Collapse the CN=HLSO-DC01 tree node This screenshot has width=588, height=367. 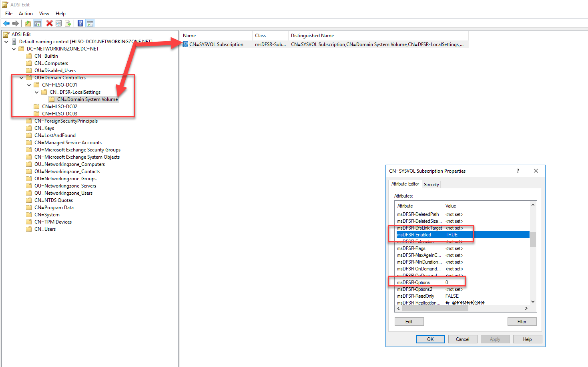pyautogui.click(x=29, y=85)
